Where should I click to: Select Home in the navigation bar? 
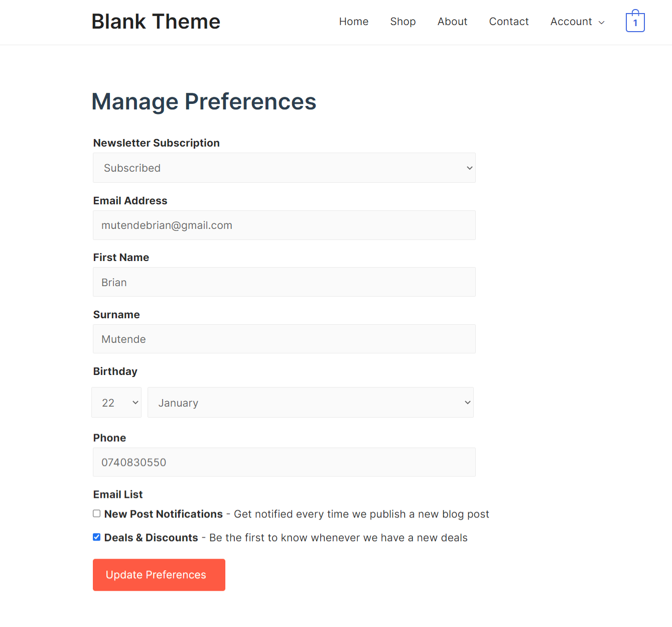(x=354, y=21)
